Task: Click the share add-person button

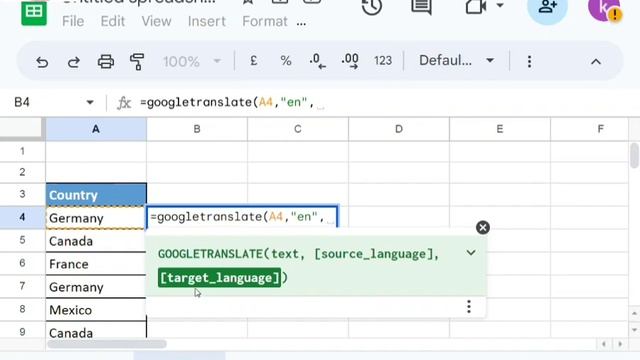Action: pos(547,8)
